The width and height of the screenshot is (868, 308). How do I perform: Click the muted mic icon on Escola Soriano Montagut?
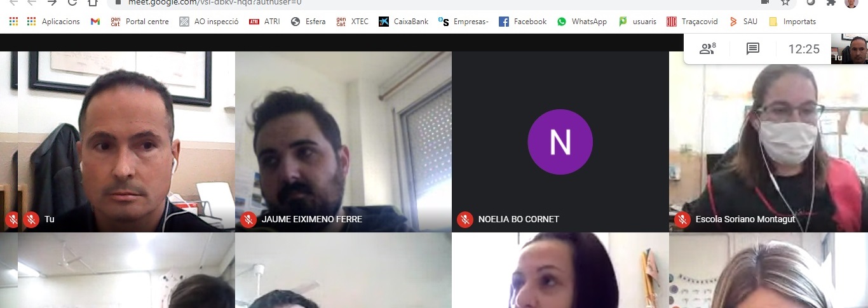coord(682,220)
